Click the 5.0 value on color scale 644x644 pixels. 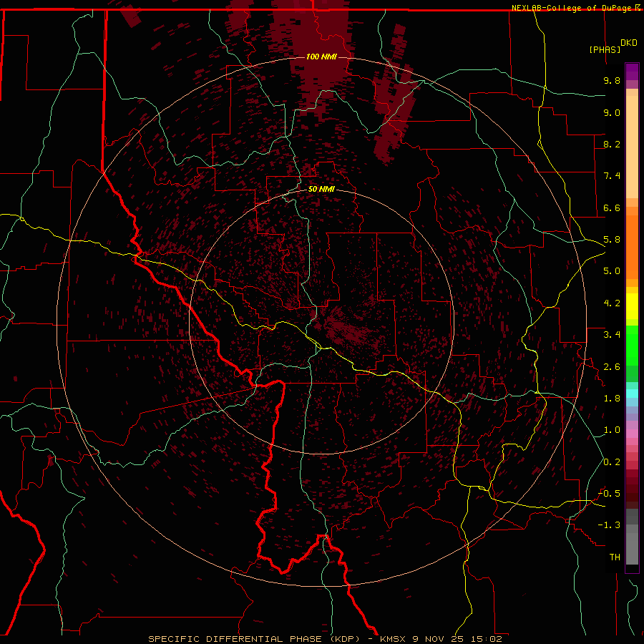click(612, 271)
